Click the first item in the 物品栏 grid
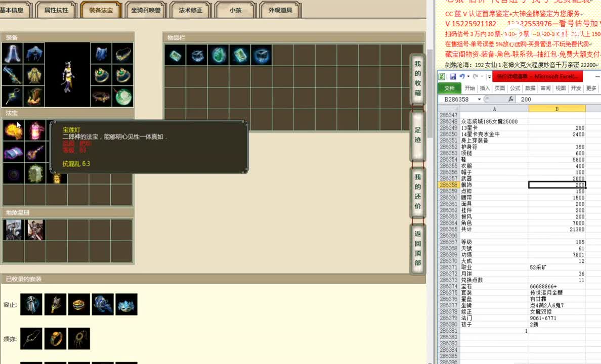The image size is (601, 364). pos(176,55)
